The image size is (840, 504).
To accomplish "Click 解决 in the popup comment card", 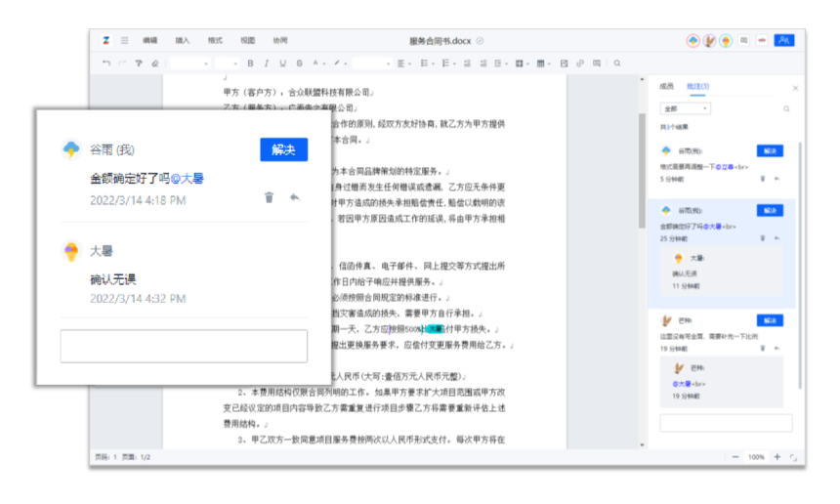I will point(284,149).
